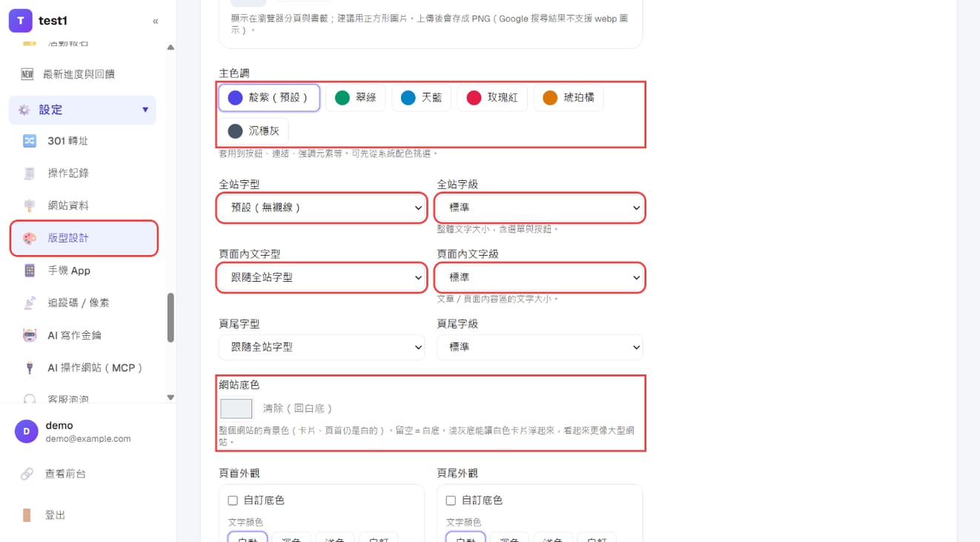
Task: Click the robot icon for AI 寫作金鑰
Action: [x=30, y=335]
